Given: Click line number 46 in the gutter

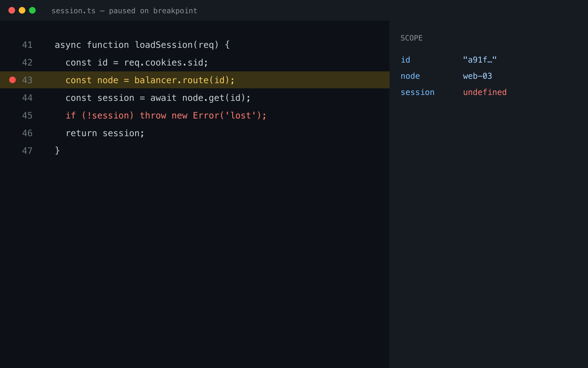Looking at the screenshot, I should pyautogui.click(x=27, y=133).
